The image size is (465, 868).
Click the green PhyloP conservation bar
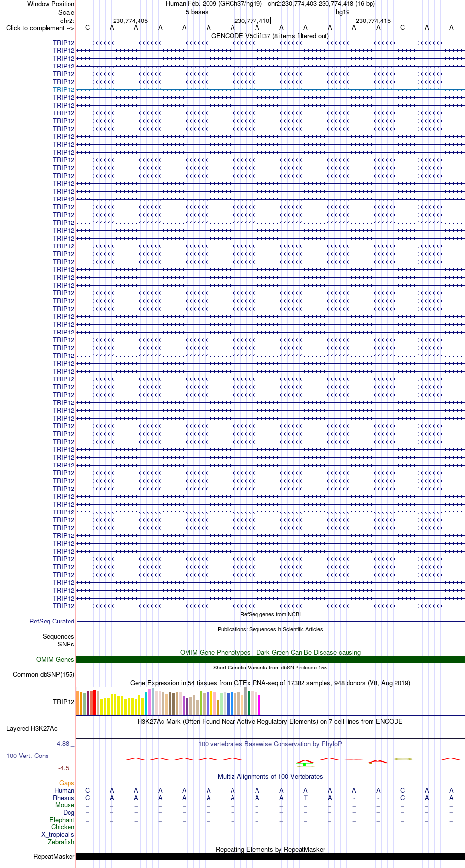click(x=304, y=765)
